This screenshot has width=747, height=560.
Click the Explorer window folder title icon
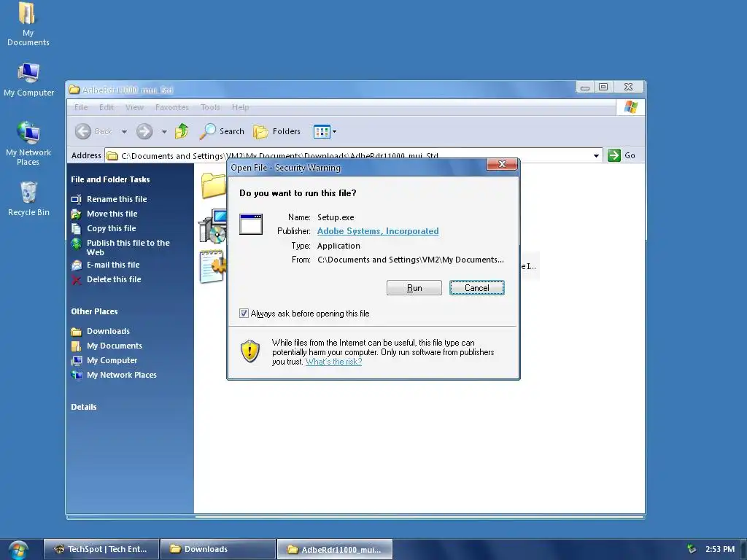click(x=74, y=90)
